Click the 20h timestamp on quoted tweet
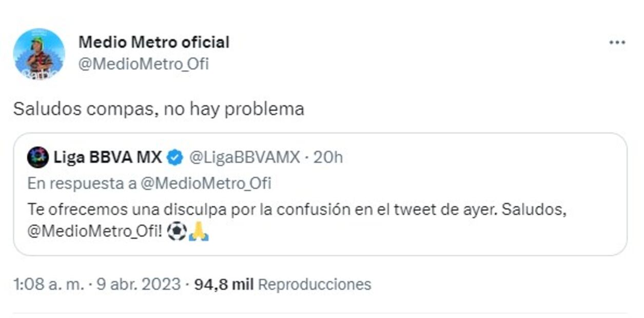Viewport: 644px width, 318px height. (x=328, y=157)
